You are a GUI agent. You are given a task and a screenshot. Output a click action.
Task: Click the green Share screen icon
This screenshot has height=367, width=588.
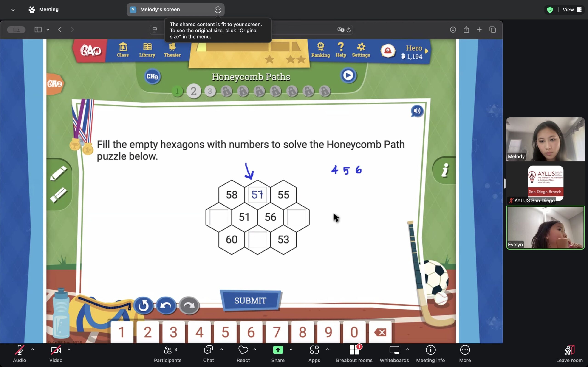(x=278, y=350)
